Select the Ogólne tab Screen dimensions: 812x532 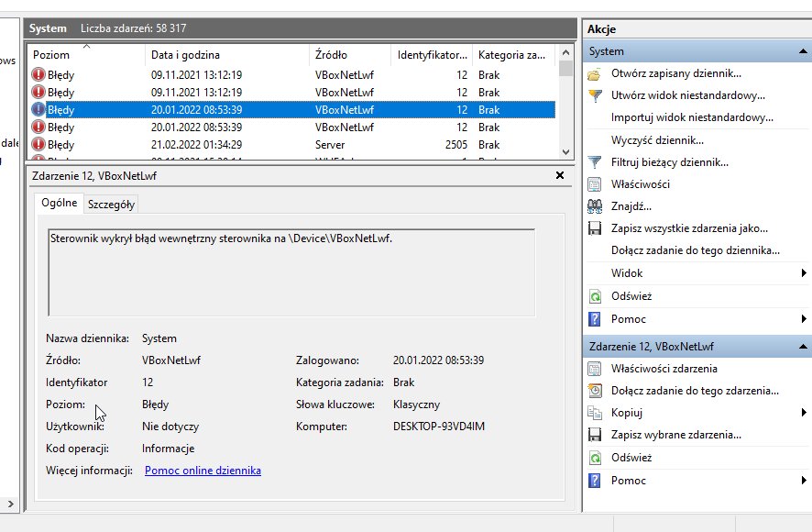pyautogui.click(x=59, y=203)
